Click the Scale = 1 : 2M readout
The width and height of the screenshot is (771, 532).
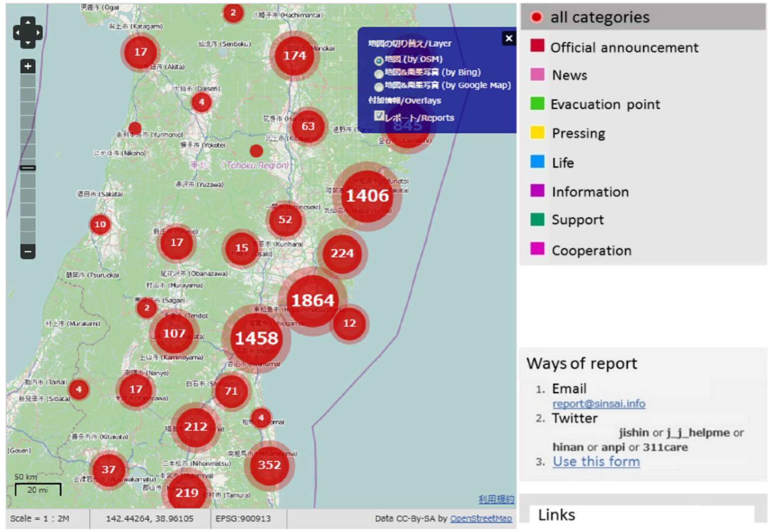click(x=40, y=518)
